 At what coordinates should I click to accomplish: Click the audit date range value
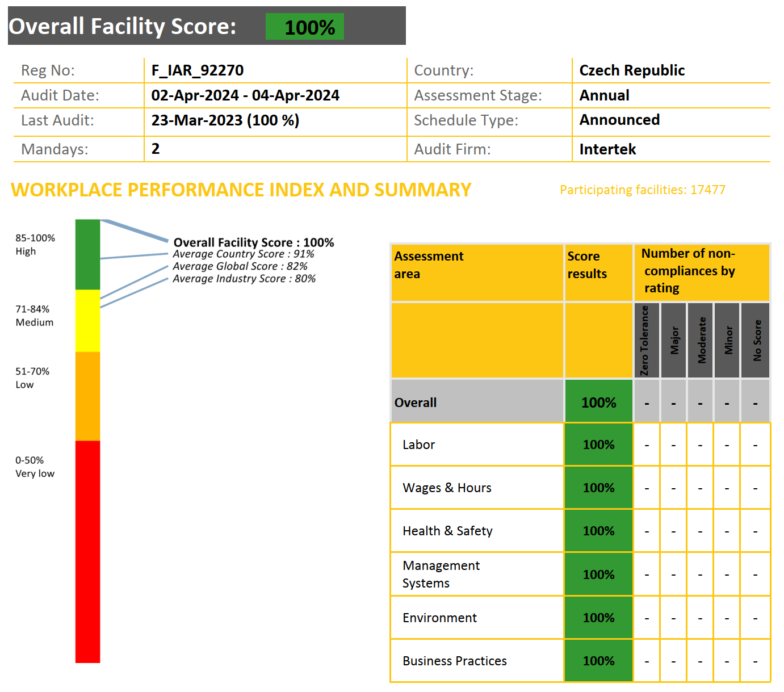(x=245, y=95)
